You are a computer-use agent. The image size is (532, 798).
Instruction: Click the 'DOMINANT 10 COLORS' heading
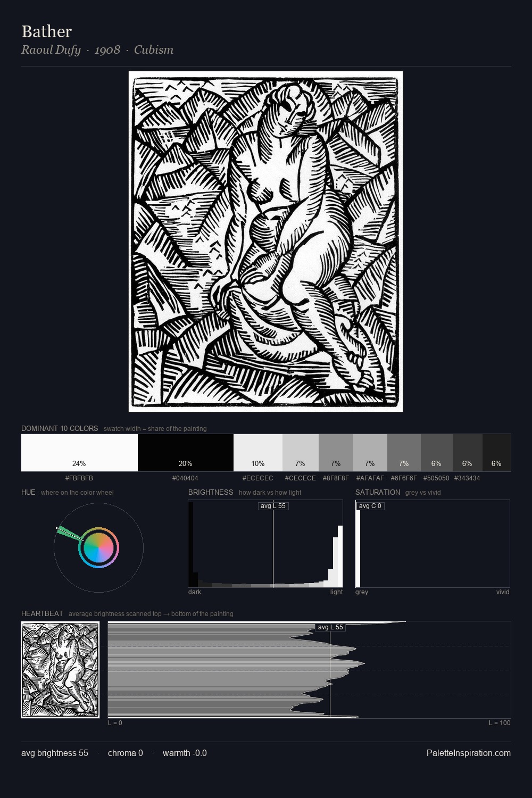pyautogui.click(x=60, y=428)
